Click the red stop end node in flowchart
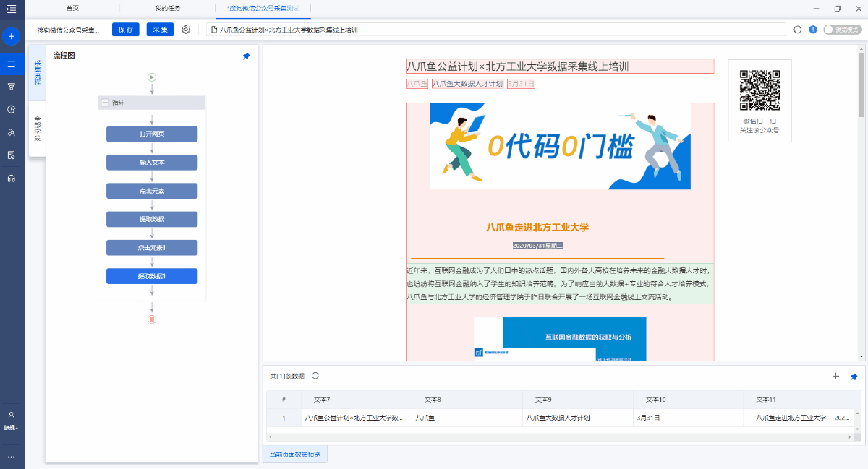 pyautogui.click(x=152, y=319)
